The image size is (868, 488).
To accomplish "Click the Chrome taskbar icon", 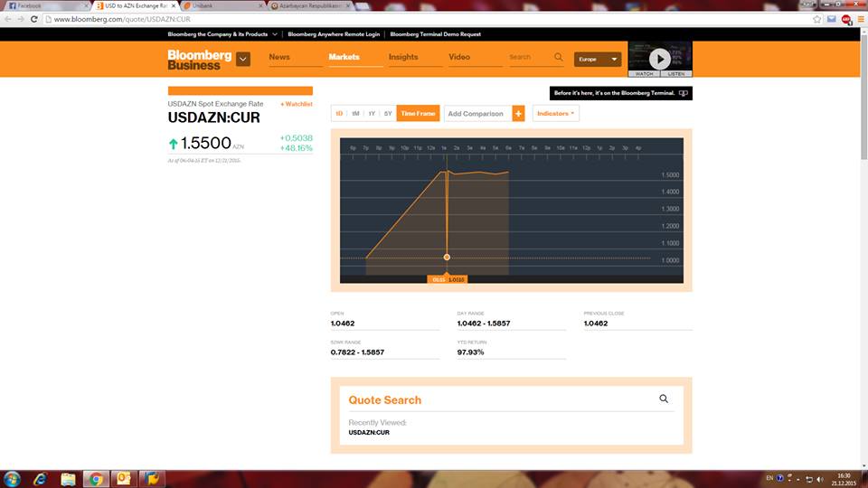I will click(96, 479).
